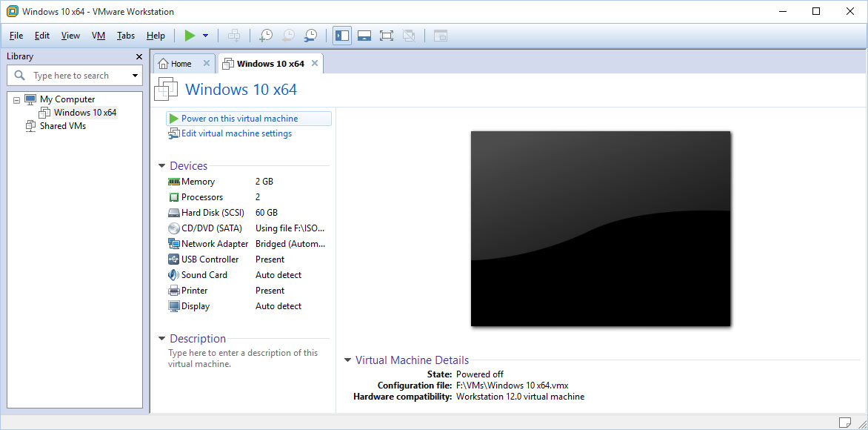
Task: Click the Power On green arrow icon
Action: (x=191, y=35)
